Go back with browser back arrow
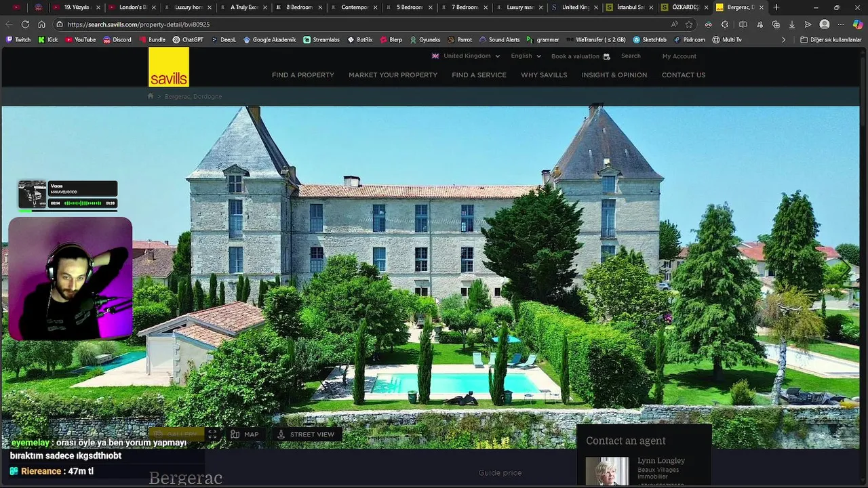868x488 pixels. coord(9,24)
